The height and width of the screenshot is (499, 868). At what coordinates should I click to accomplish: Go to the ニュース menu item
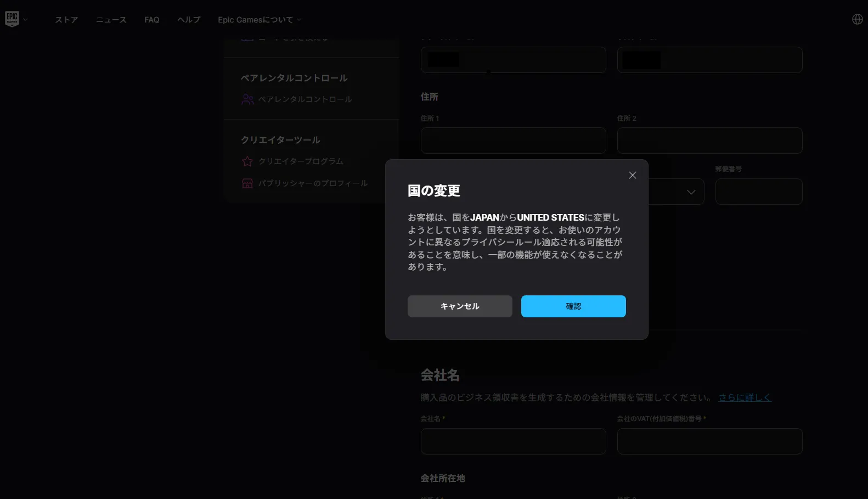click(x=111, y=20)
